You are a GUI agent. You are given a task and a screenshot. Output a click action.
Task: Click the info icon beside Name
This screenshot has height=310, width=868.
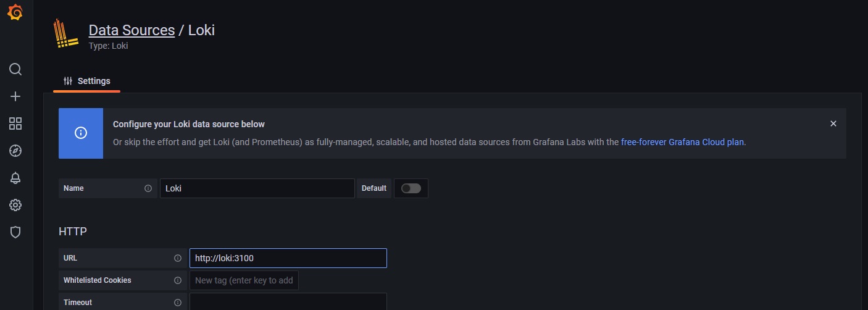tap(148, 188)
